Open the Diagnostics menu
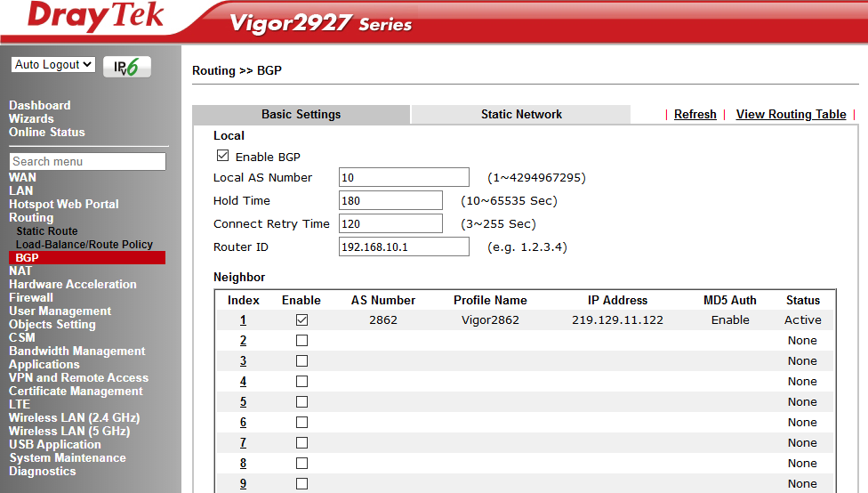 [x=43, y=471]
